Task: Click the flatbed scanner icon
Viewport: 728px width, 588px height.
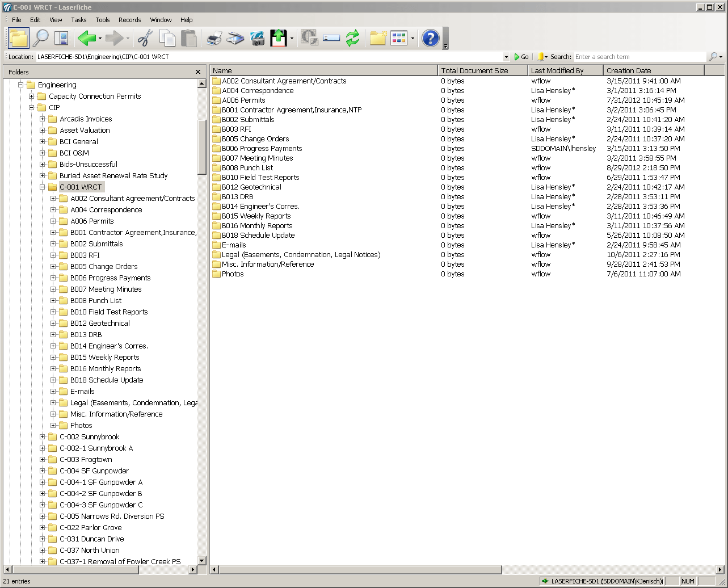Action: click(x=235, y=38)
